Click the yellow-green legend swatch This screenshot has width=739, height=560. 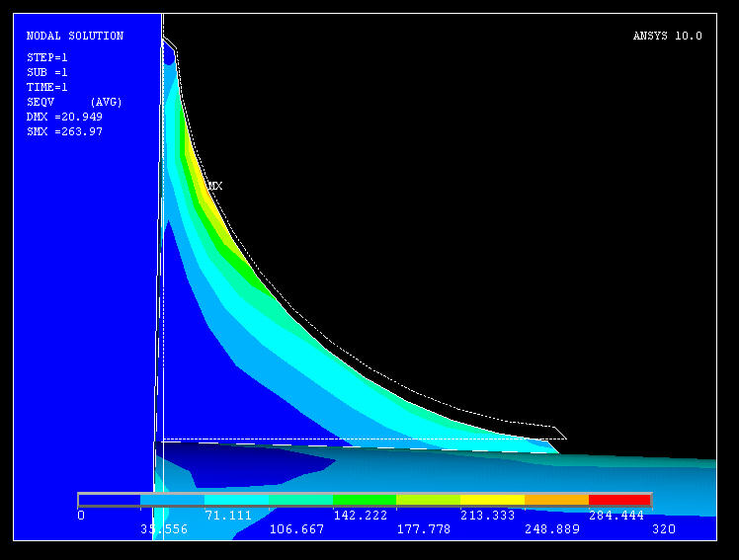(x=429, y=500)
